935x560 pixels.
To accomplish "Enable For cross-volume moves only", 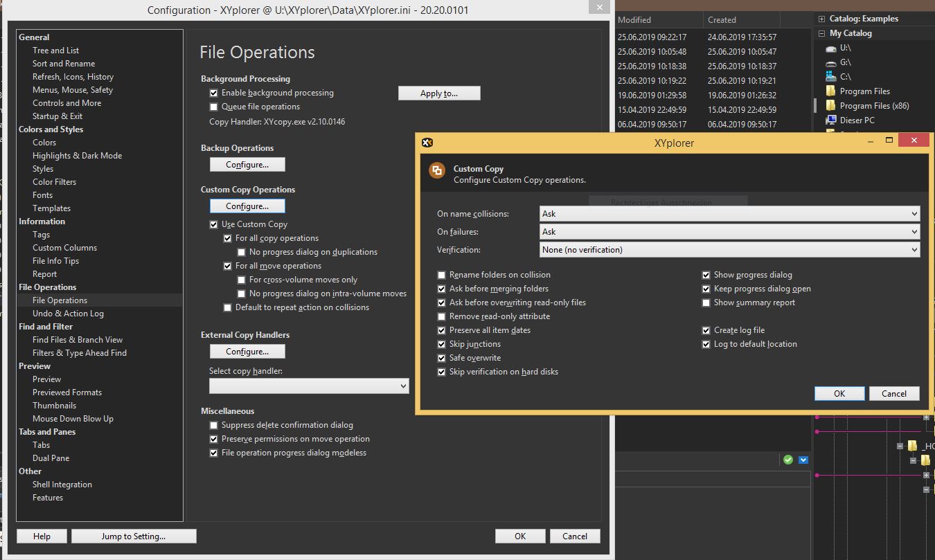I will [241, 280].
